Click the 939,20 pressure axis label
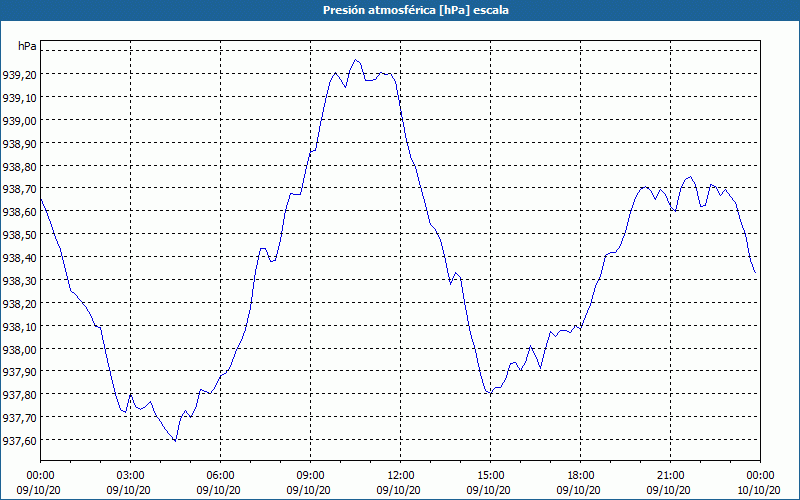 pos(19,75)
